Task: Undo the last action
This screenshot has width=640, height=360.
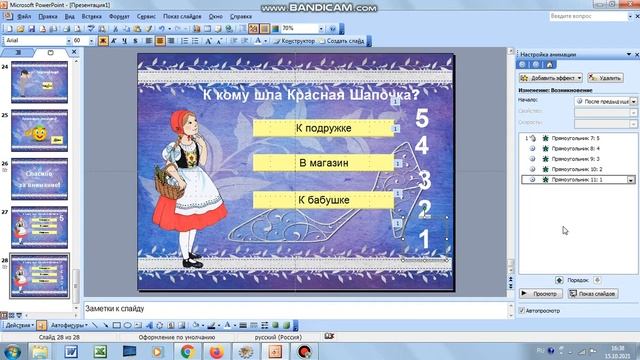Action: pos(162,29)
